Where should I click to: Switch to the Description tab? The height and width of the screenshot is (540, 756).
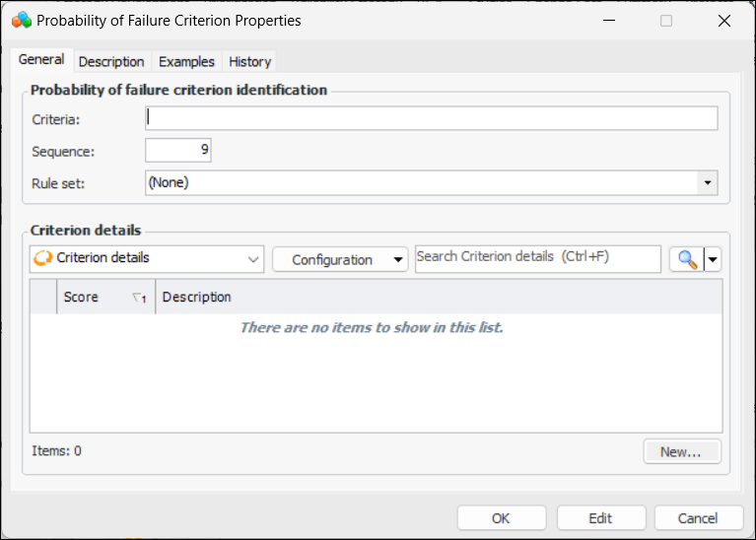111,61
